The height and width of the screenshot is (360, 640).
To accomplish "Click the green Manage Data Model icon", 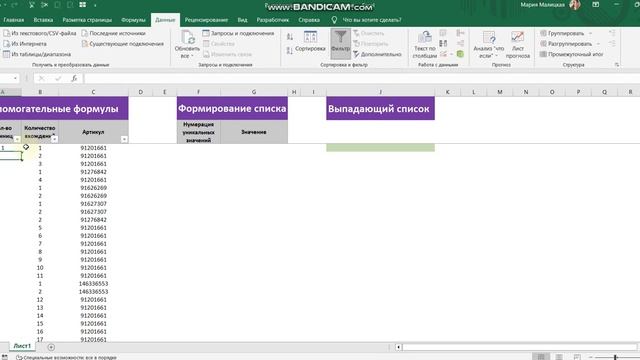I will pyautogui.click(x=460, y=54).
